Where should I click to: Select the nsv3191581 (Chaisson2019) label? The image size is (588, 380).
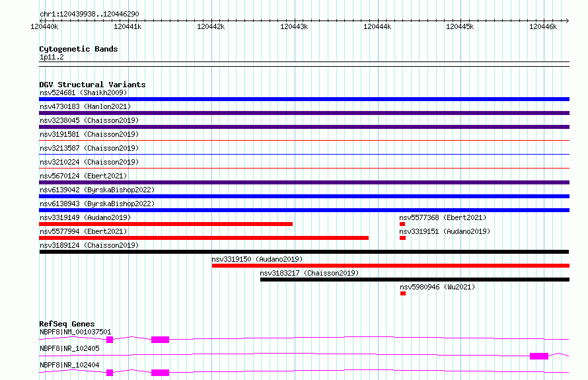tap(89, 134)
